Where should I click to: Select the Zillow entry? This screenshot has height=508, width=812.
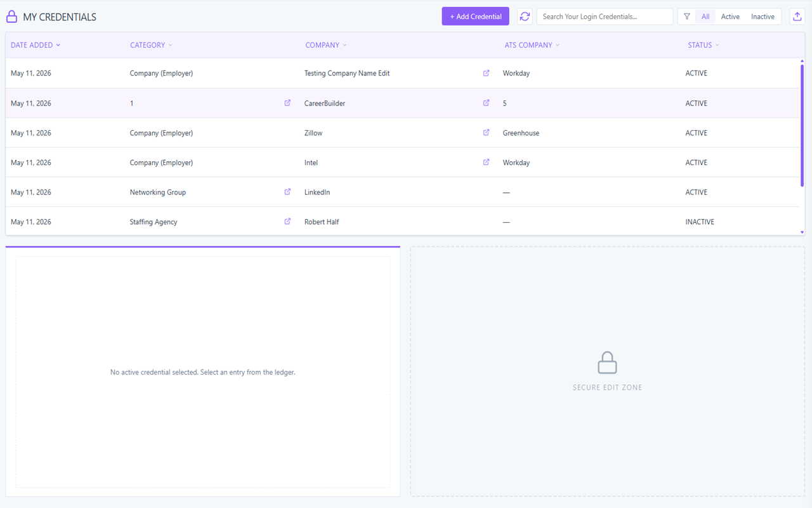click(x=403, y=133)
